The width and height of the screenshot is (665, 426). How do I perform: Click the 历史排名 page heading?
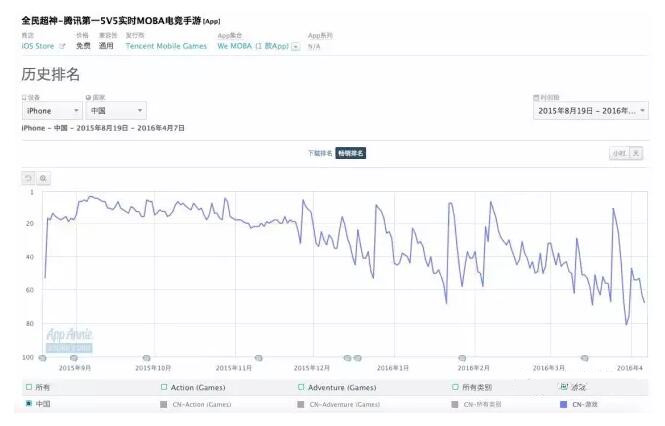(50, 74)
